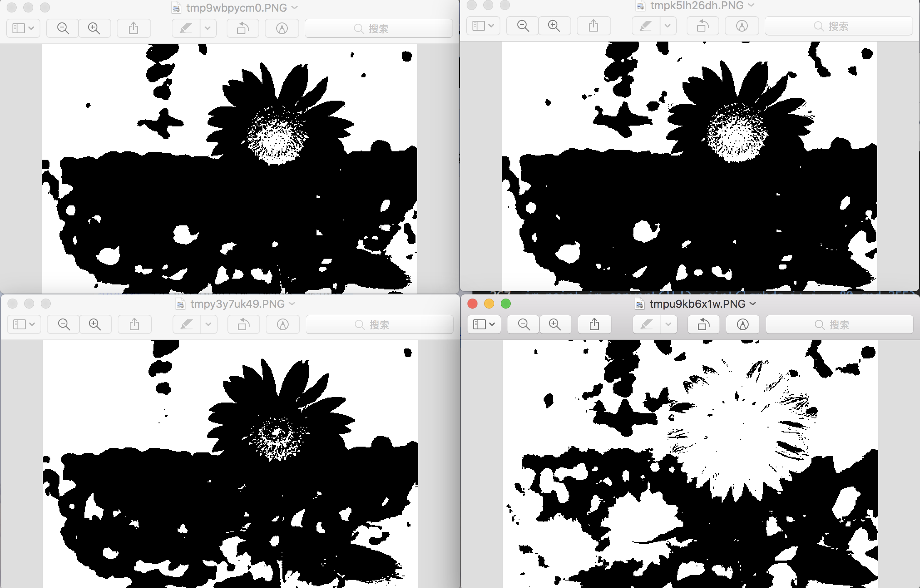Zoom in on tmpk5lh26dh.PNG image

click(554, 26)
